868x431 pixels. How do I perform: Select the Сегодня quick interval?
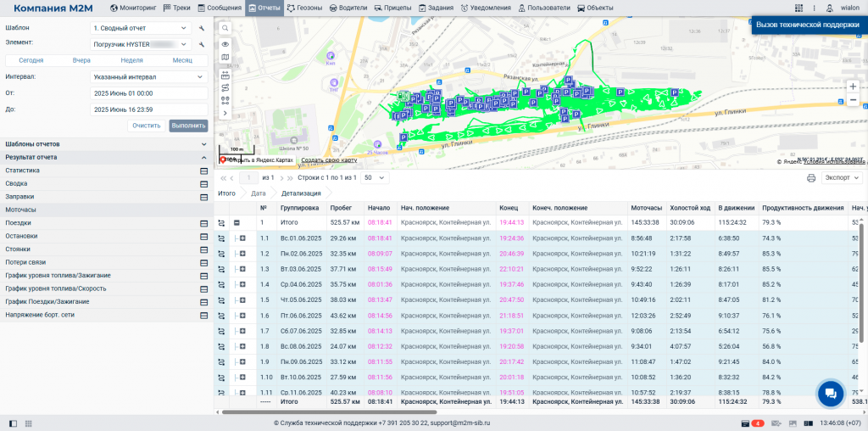[x=31, y=60]
